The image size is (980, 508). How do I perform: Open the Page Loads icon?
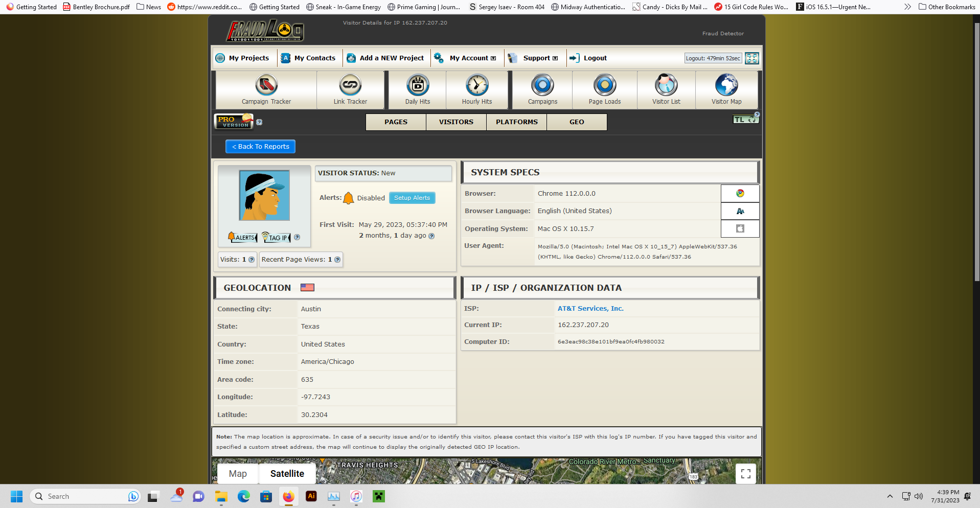[x=604, y=85]
